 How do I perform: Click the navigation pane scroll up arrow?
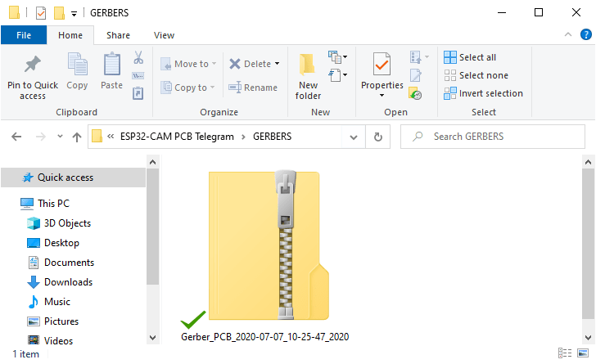tap(153, 162)
